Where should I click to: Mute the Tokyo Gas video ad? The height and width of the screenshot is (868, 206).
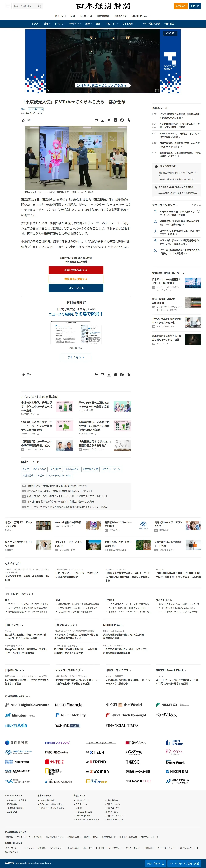click(x=49, y=91)
